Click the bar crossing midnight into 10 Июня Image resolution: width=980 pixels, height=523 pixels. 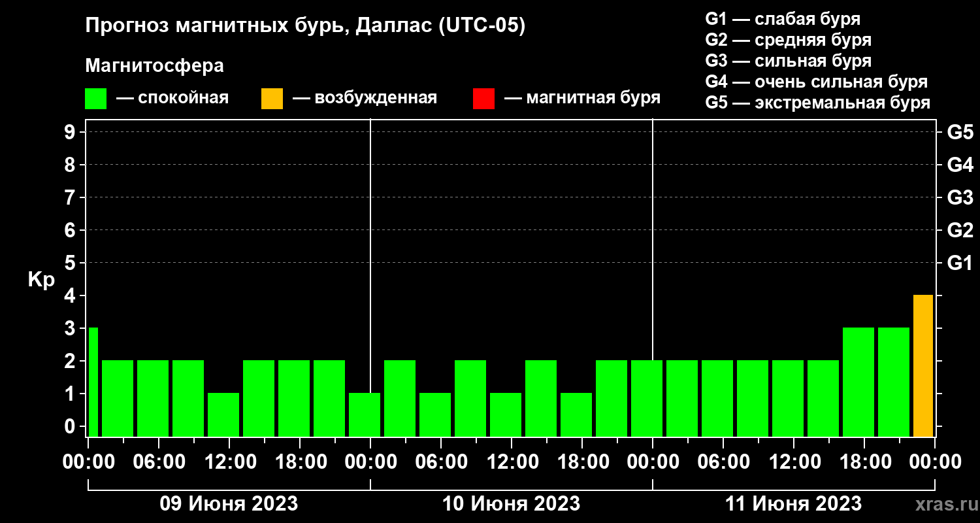point(365,414)
